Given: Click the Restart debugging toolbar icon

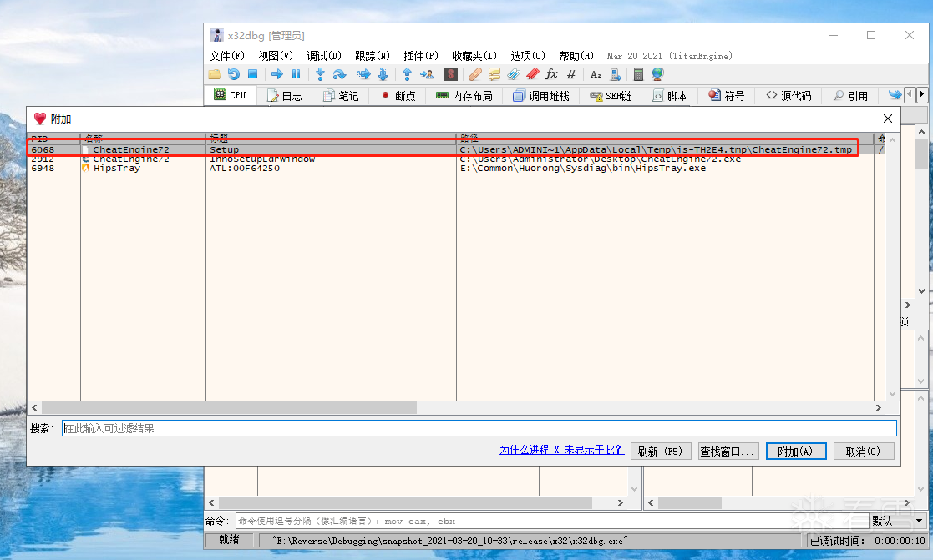Looking at the screenshot, I should pyautogui.click(x=234, y=74).
